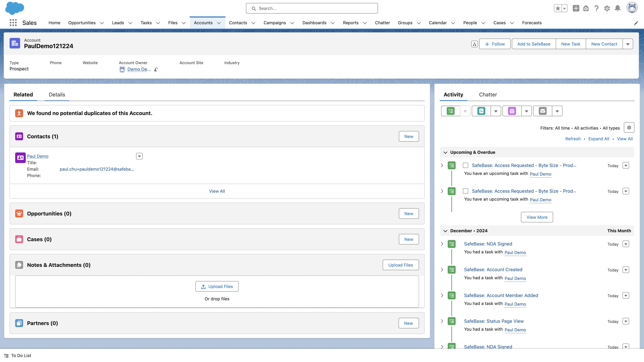Click the Add to SafeBase button
This screenshot has width=644, height=362.
533,44
